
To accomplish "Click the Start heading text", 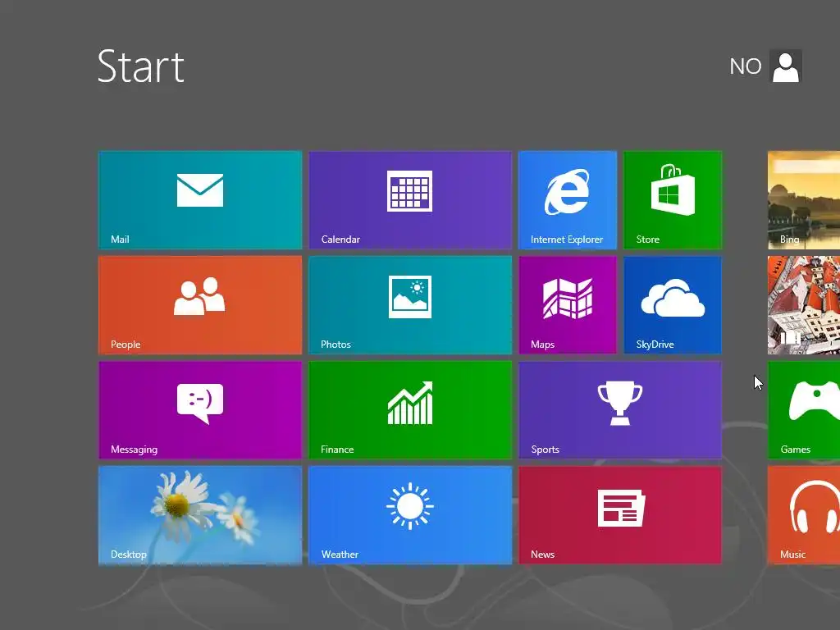I will tap(141, 66).
